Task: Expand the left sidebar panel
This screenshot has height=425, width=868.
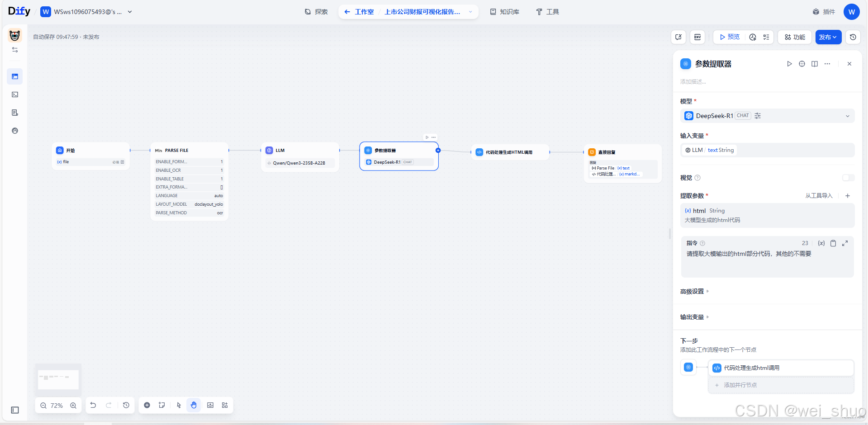Action: point(15,410)
